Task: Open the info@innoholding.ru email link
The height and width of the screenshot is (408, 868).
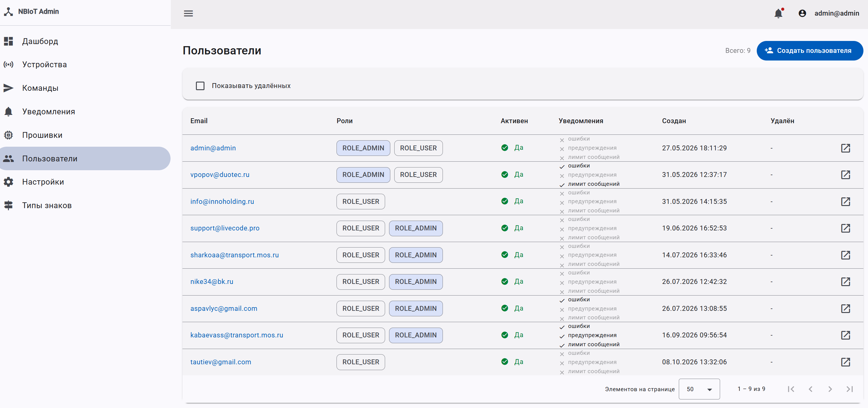Action: tap(222, 201)
